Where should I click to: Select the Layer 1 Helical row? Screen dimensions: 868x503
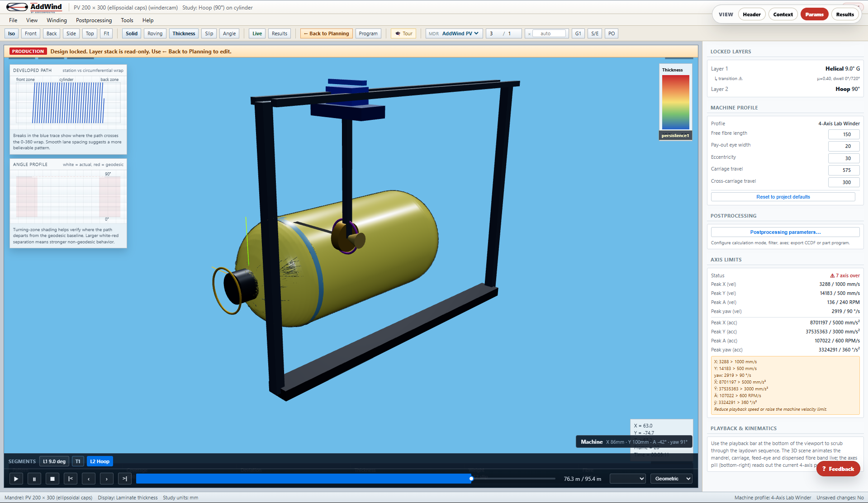(785, 69)
